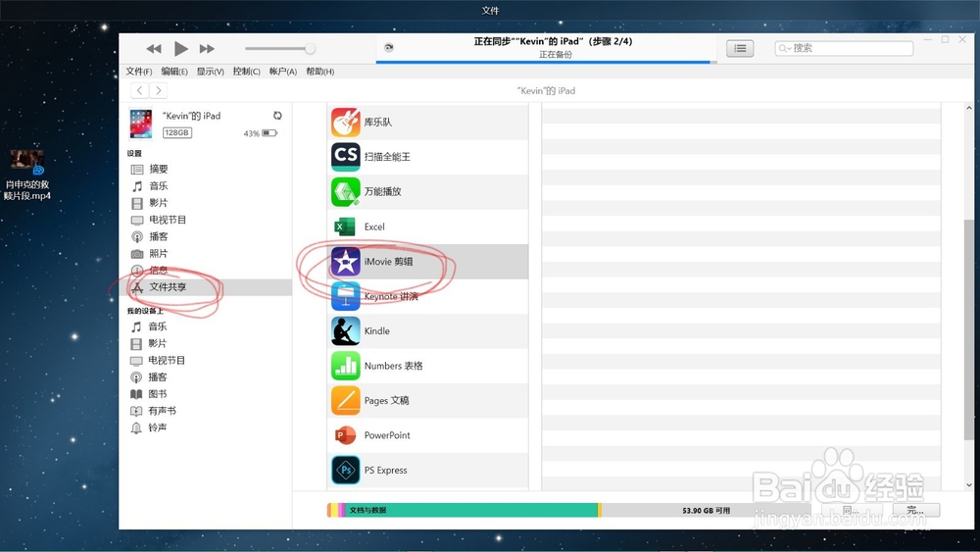The width and height of the screenshot is (980, 552).
Task: Click the sync progress bar in header
Action: point(543,62)
